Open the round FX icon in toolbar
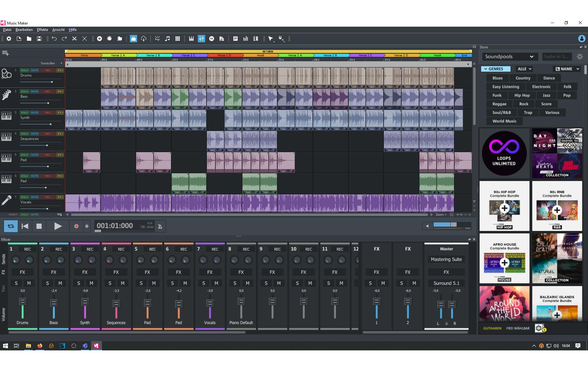The width and height of the screenshot is (588, 370). click(212, 39)
